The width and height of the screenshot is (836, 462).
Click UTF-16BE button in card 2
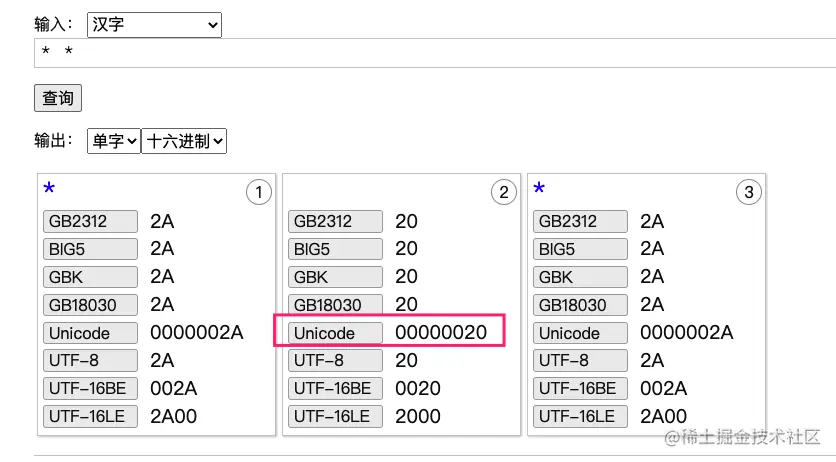(x=335, y=388)
